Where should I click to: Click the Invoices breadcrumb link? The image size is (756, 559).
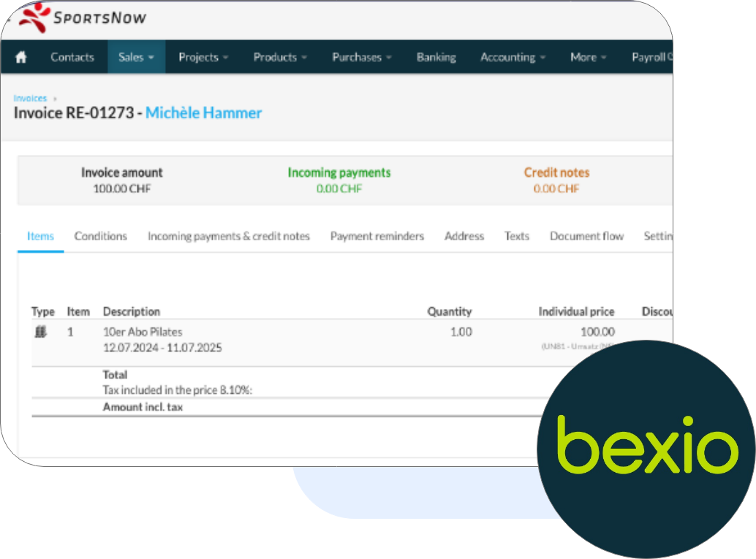click(30, 98)
